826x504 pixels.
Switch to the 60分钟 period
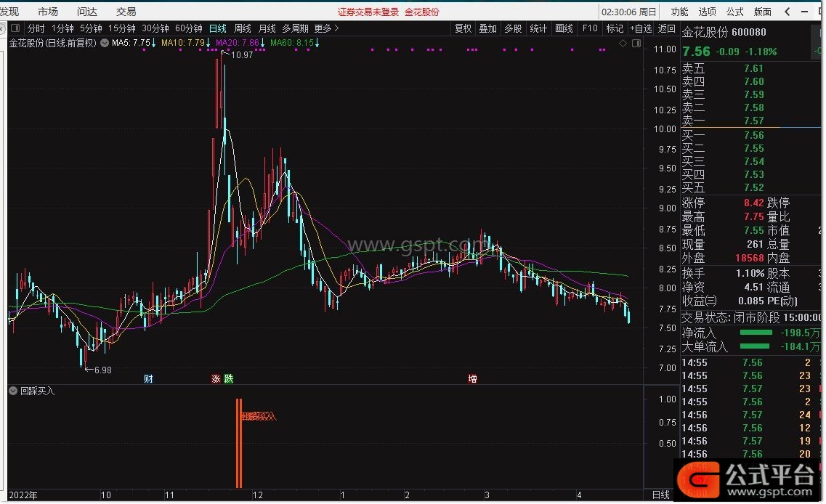tap(189, 28)
